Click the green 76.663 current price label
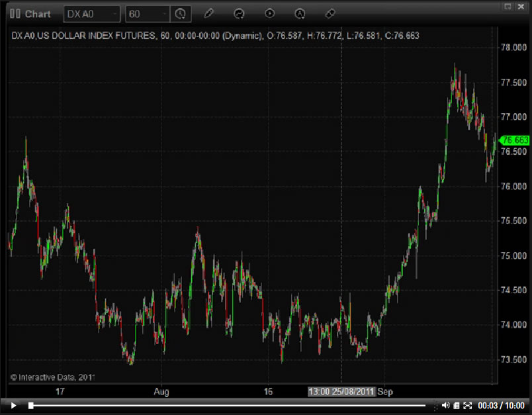 coord(515,140)
